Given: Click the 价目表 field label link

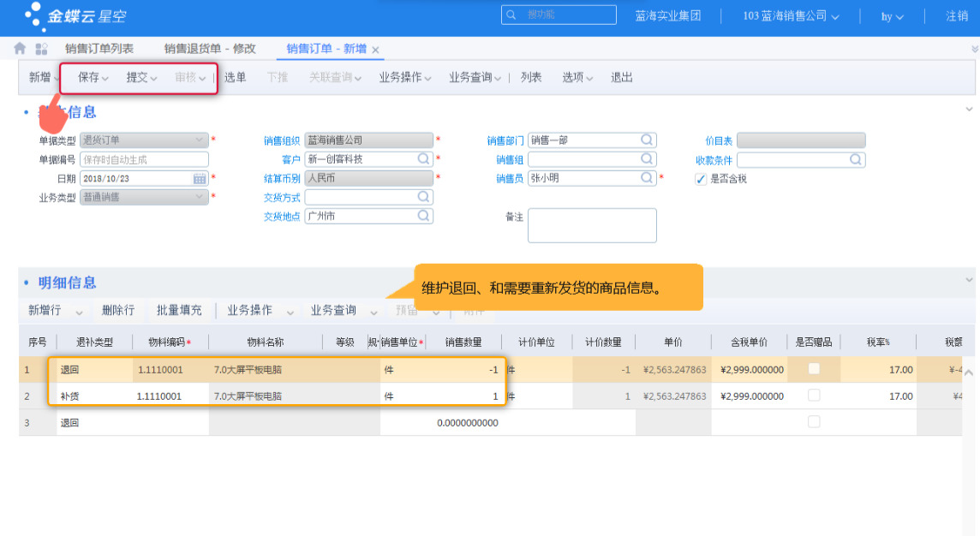Looking at the screenshot, I should pyautogui.click(x=719, y=141).
